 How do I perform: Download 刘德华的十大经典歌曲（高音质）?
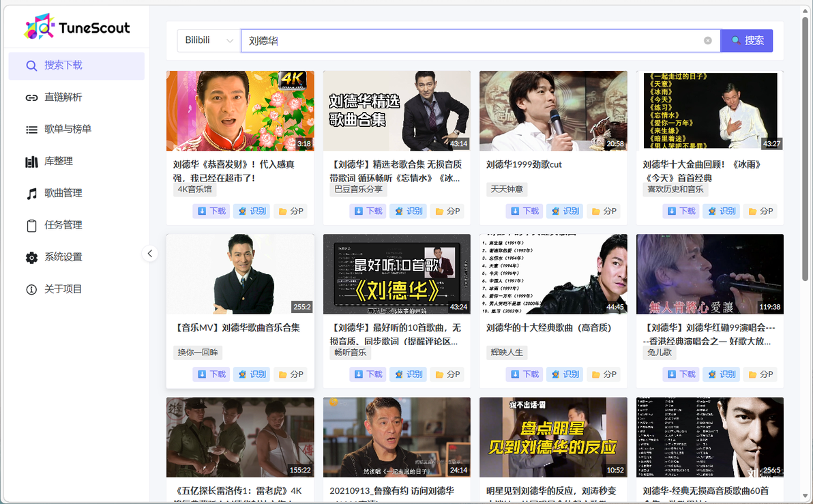coord(524,374)
